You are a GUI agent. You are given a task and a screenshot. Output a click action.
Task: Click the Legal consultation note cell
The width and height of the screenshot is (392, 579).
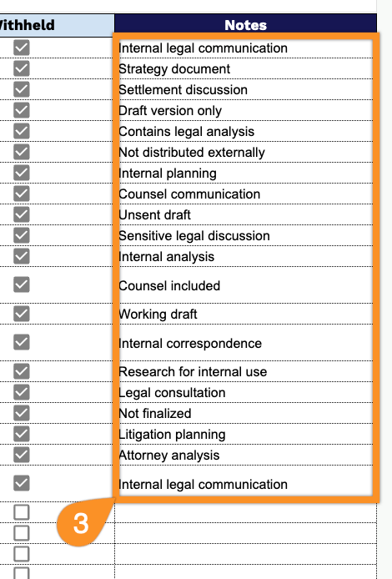[245, 392]
